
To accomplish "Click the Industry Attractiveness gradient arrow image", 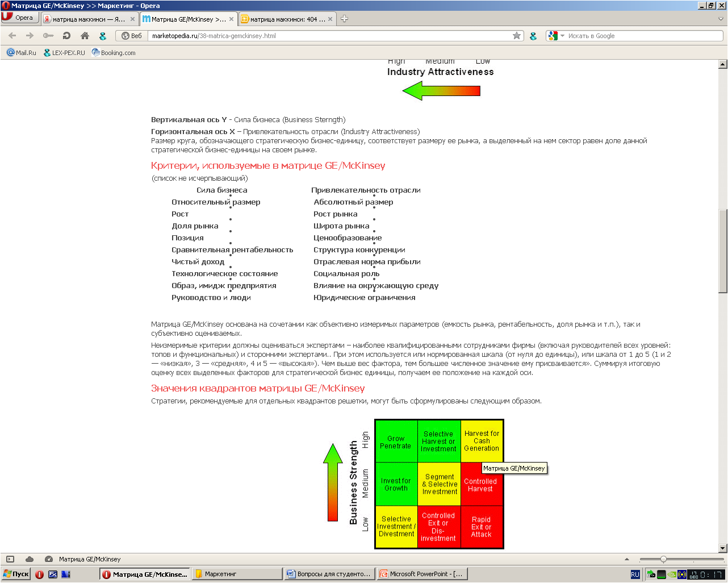I will [441, 90].
